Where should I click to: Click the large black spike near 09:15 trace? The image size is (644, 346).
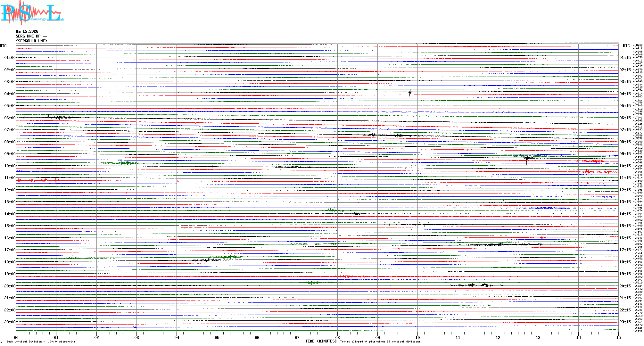(x=527, y=158)
